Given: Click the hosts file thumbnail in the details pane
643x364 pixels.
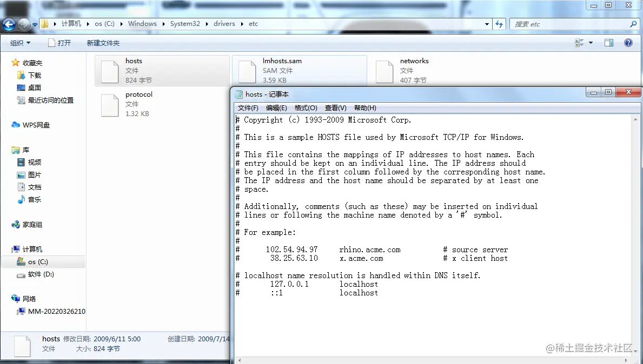Looking at the screenshot, I should [22, 346].
